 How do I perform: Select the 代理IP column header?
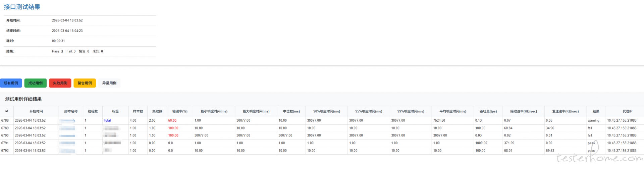coord(627,111)
